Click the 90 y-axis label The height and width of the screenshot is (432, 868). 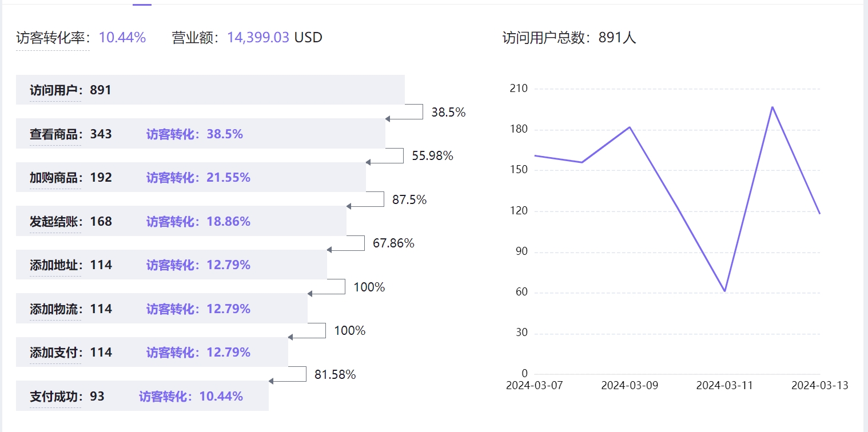point(521,252)
